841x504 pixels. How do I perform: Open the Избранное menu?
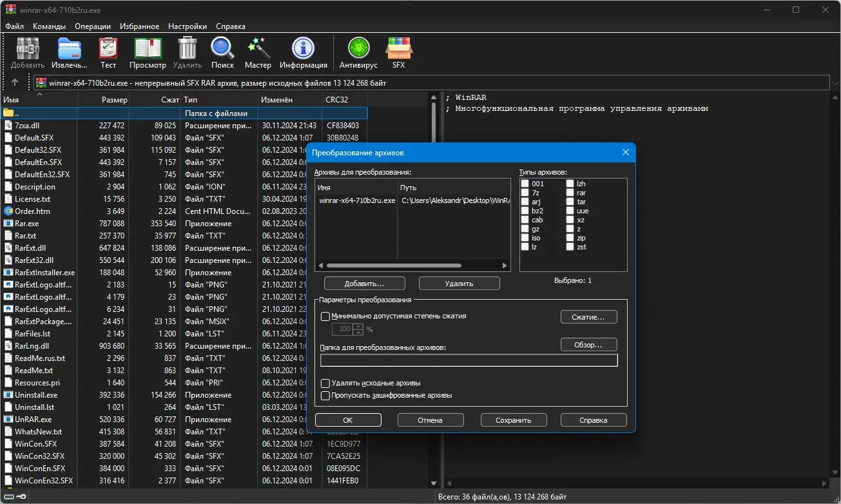coord(139,26)
